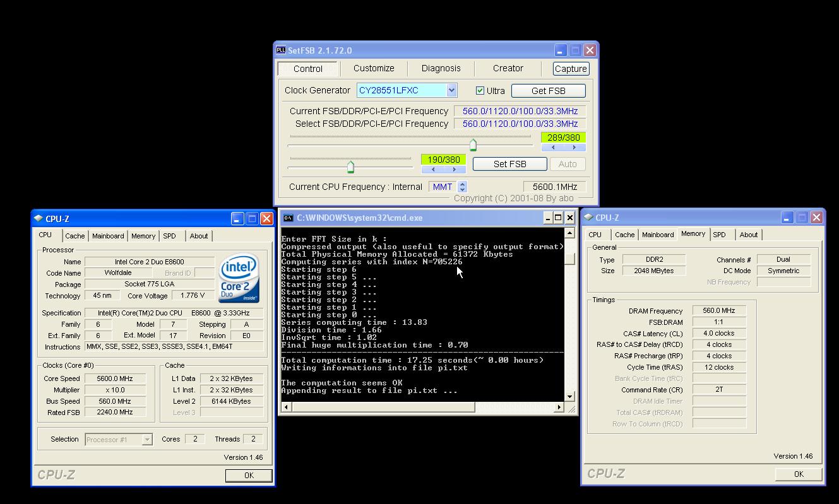Viewport: 839px width, 504px height.
Task: Click the cmd horizontal scroll right arrow
Action: pos(559,407)
